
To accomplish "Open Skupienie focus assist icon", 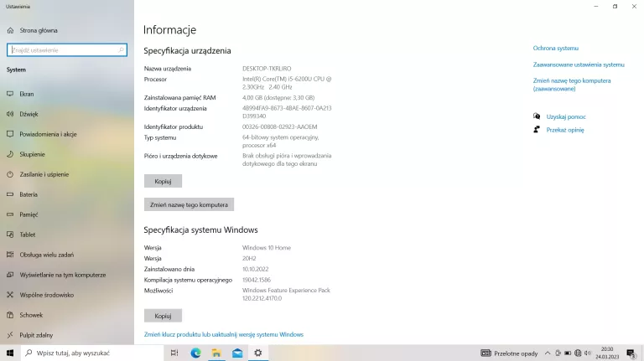I will point(10,154).
